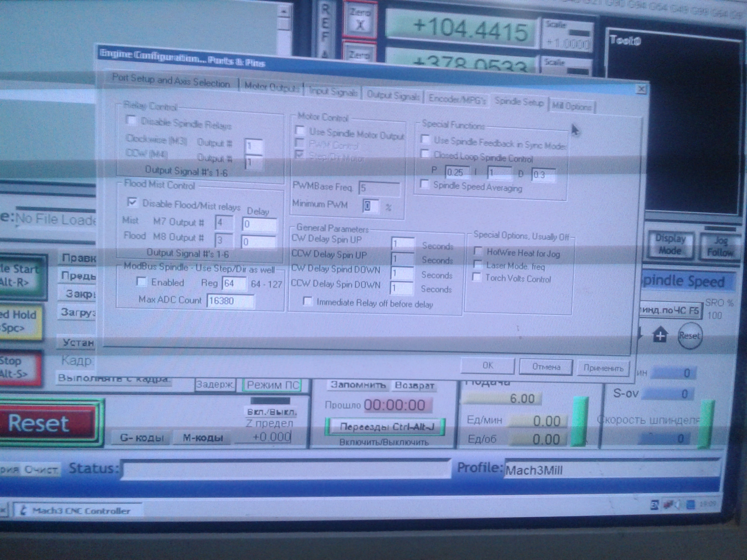Enable the ModBus Spindle Enabled checkbox
Screen dimensions: 747x560
141,281
